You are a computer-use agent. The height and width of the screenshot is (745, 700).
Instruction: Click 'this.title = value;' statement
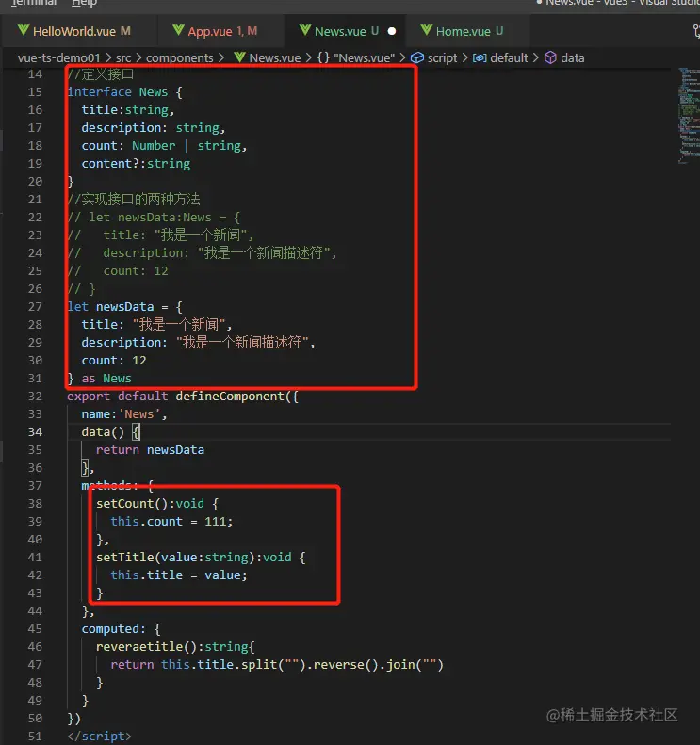click(x=179, y=575)
